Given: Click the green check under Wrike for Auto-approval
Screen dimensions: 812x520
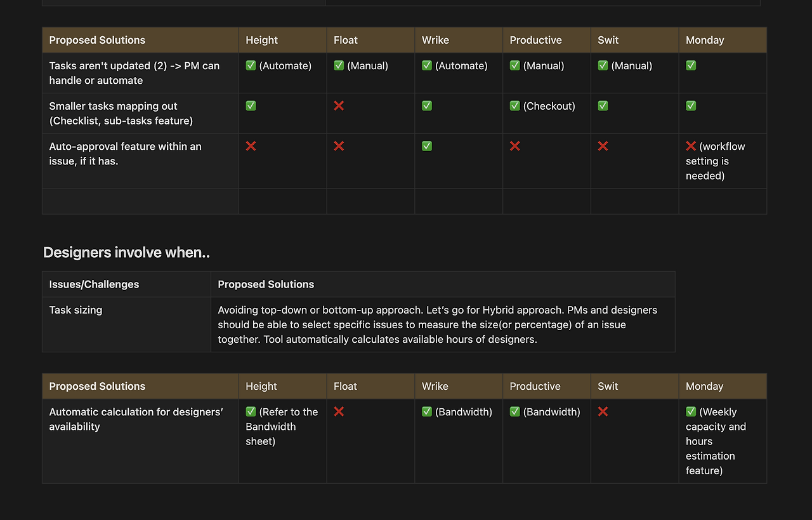Looking at the screenshot, I should pos(427,146).
